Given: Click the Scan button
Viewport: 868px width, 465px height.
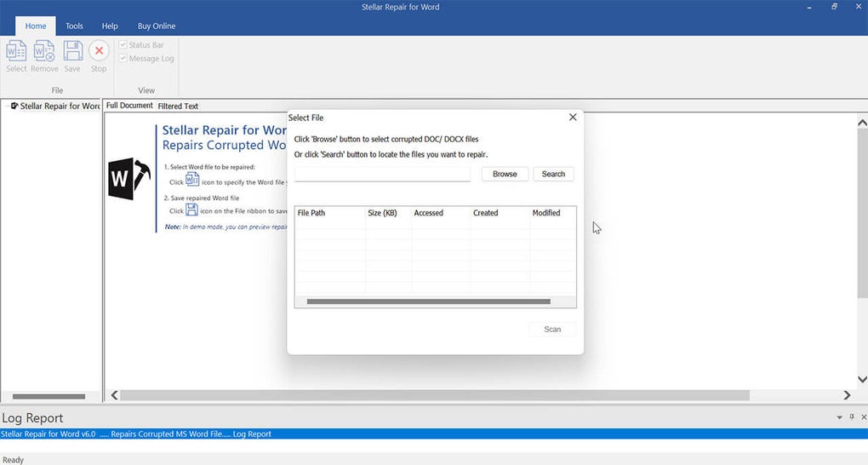Looking at the screenshot, I should [552, 330].
